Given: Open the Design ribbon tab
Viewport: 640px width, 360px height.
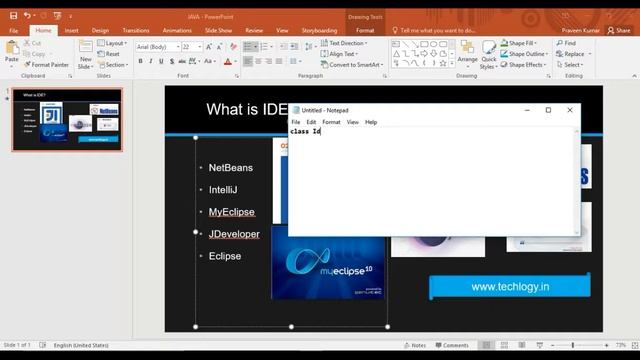Looking at the screenshot, I should (100, 30).
